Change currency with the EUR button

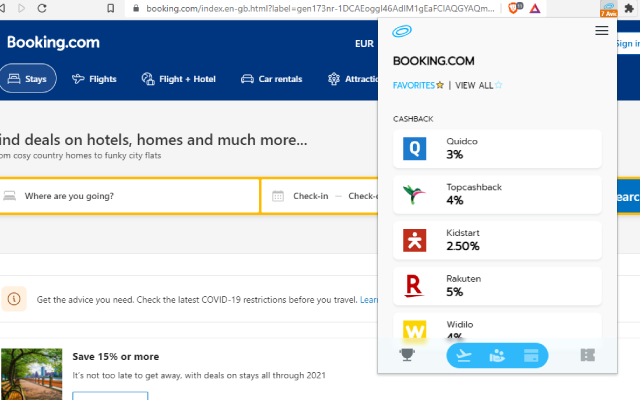tap(364, 44)
